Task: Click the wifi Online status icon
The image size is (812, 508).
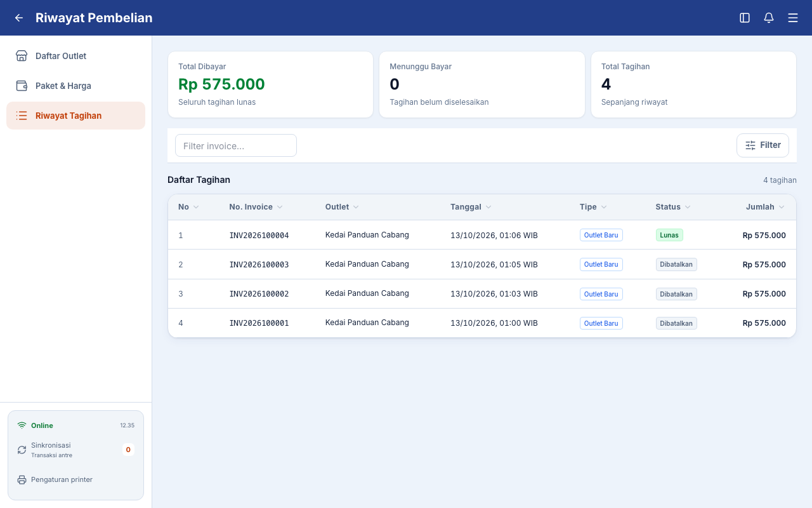Action: click(x=22, y=425)
